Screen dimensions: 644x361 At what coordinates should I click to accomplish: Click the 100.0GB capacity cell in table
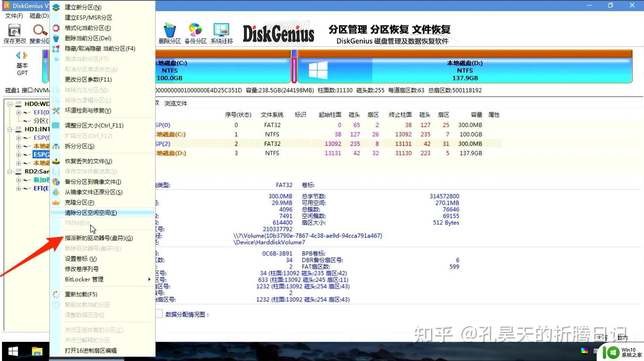[470, 134]
